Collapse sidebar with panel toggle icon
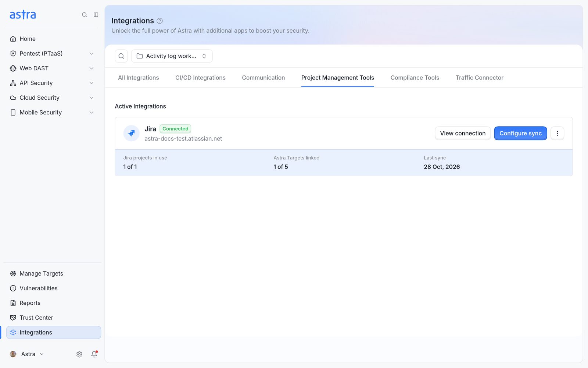This screenshot has width=588, height=368. click(x=96, y=15)
